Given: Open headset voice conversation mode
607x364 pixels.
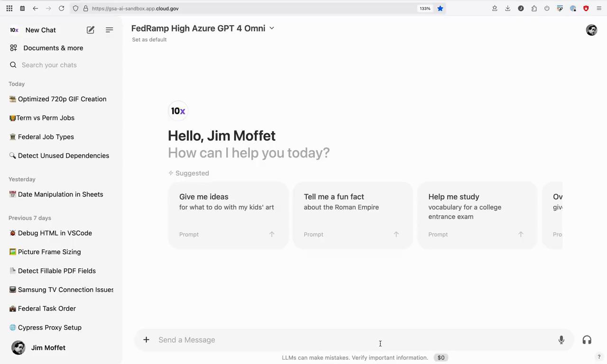Looking at the screenshot, I should (587, 340).
